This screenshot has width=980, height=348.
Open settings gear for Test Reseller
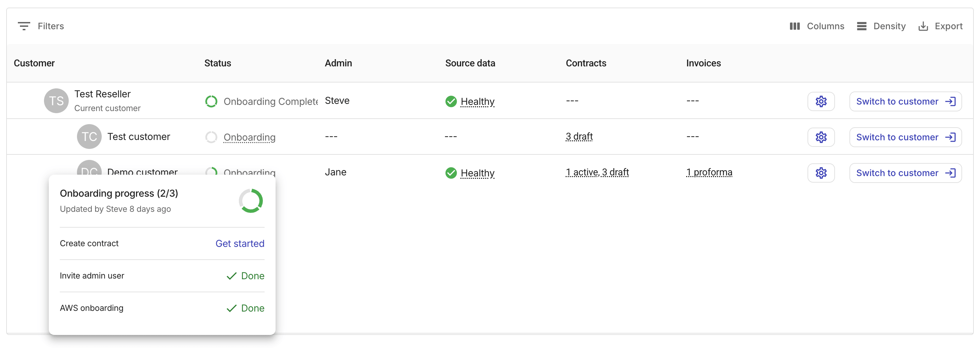point(821,101)
